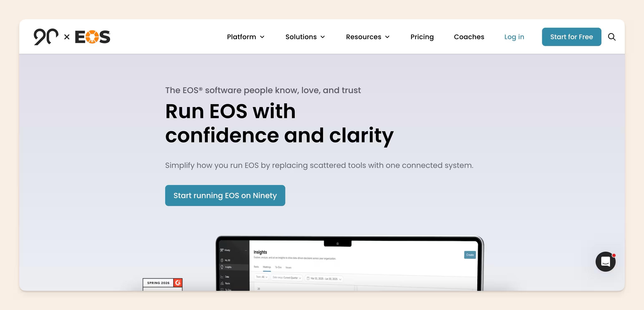Select the Meetings tab in Insights mockup

pos(267,267)
